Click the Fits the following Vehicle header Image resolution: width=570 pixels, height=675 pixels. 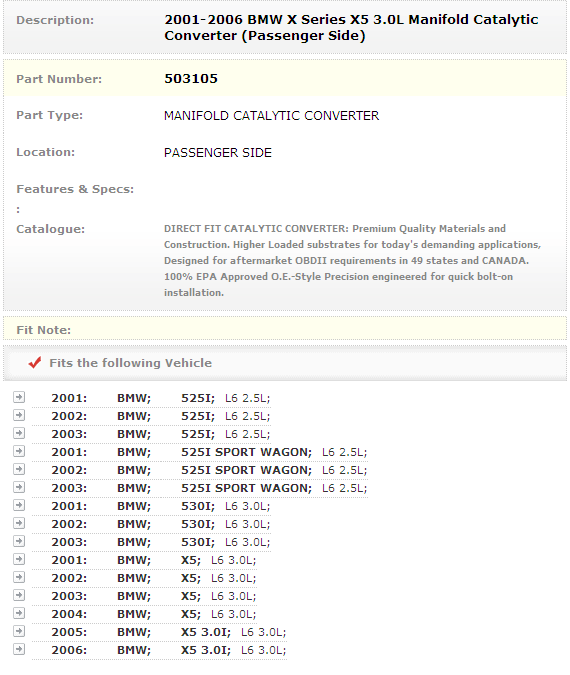pyautogui.click(x=130, y=363)
